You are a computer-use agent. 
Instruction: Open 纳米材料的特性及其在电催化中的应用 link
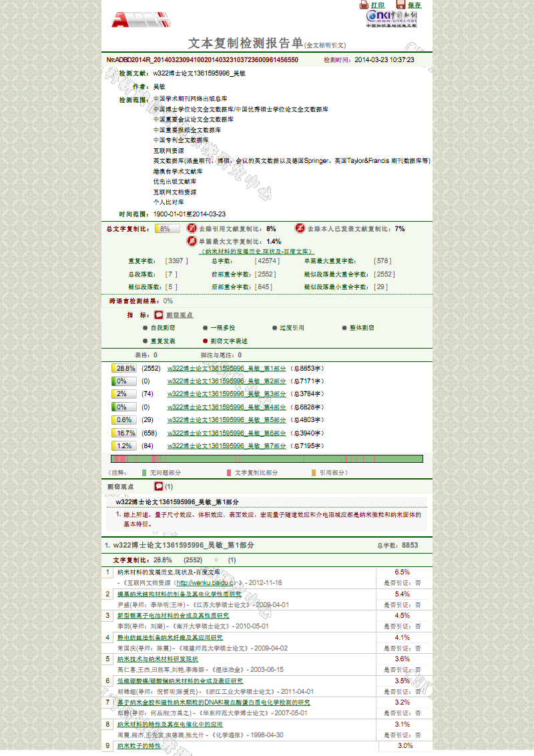point(170,724)
